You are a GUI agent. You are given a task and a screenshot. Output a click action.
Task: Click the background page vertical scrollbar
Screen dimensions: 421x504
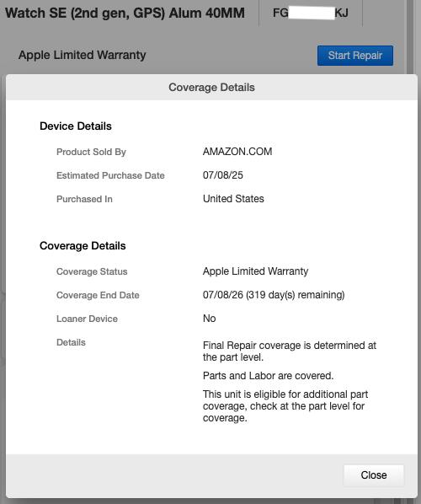tap(410, 37)
